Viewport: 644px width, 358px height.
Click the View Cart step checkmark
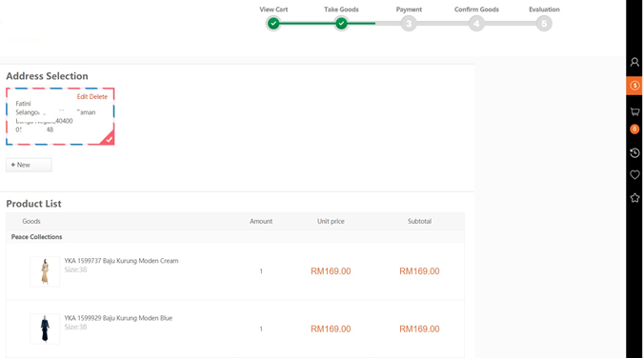[x=273, y=24]
